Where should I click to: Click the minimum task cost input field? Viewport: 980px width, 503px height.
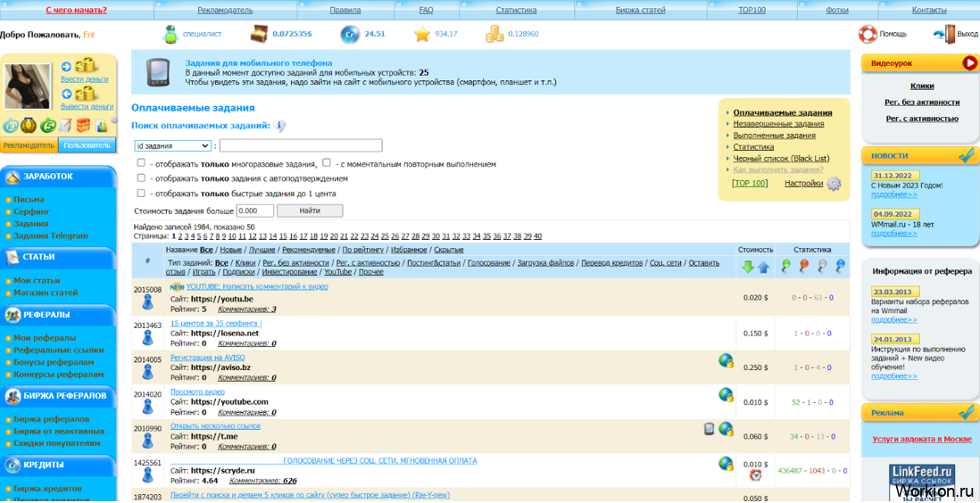tap(255, 210)
